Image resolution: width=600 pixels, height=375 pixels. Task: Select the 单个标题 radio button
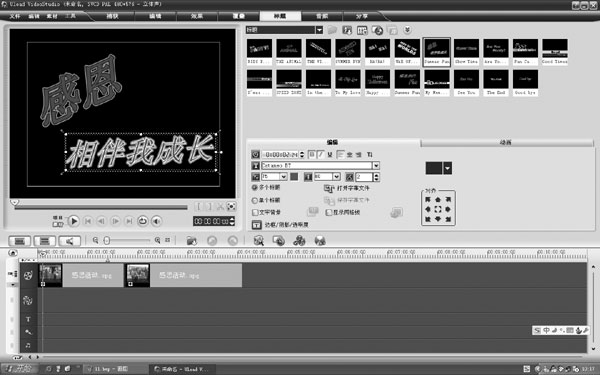tap(254, 200)
